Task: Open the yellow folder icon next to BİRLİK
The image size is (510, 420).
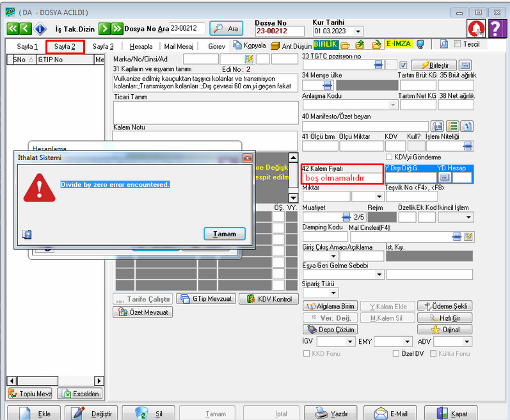Action: pos(345,45)
